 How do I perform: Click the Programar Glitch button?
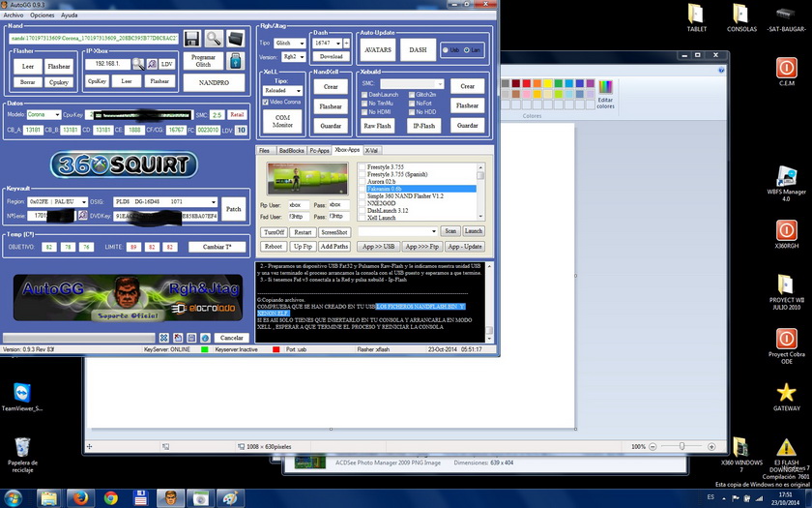point(203,61)
